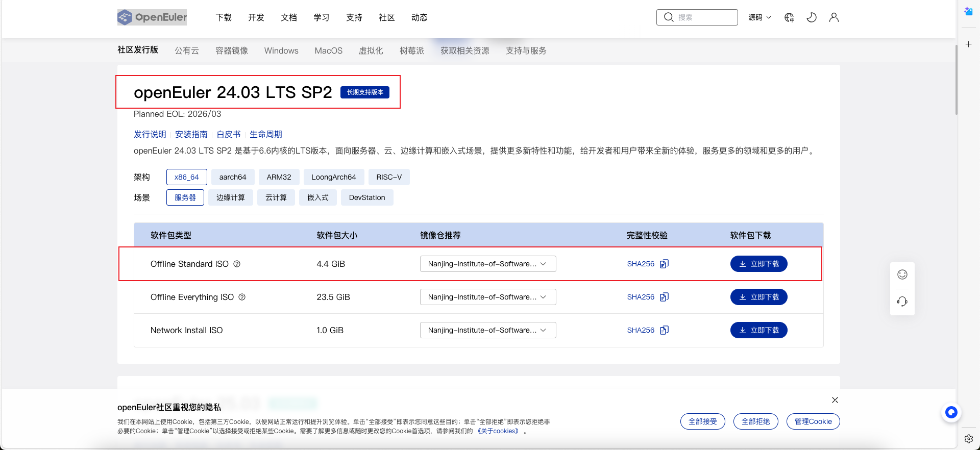
Task: Open the top sidebar app icon
Action: (x=969, y=11)
